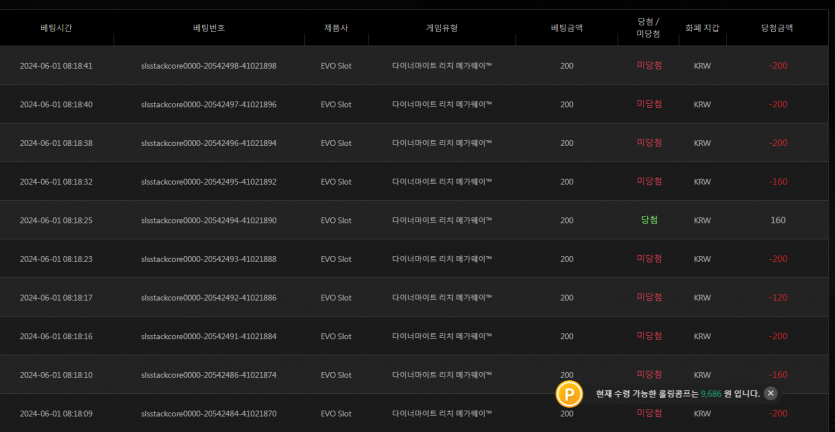Click the -200 amount in 08:18:23 row
The image size is (835, 432).
point(778,259)
